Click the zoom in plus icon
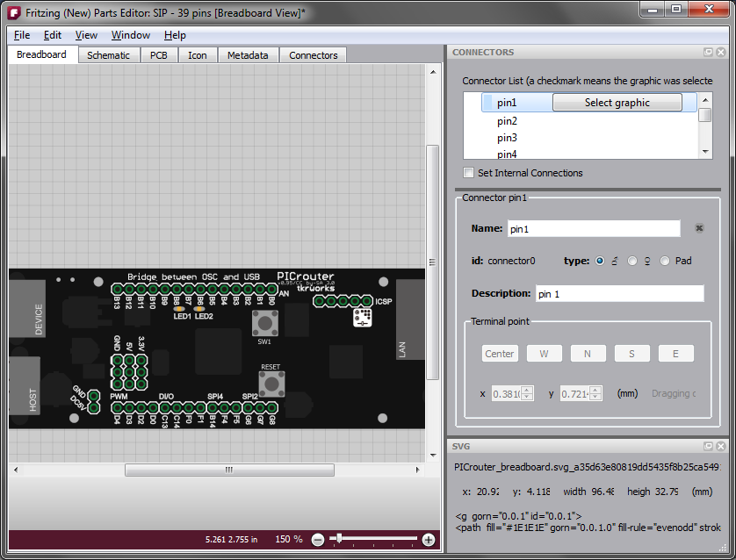 pos(429,540)
